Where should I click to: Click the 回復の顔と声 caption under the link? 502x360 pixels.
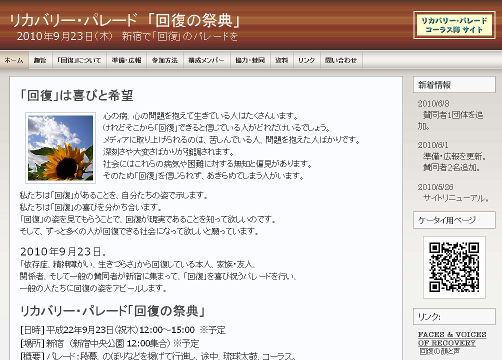[439, 351]
